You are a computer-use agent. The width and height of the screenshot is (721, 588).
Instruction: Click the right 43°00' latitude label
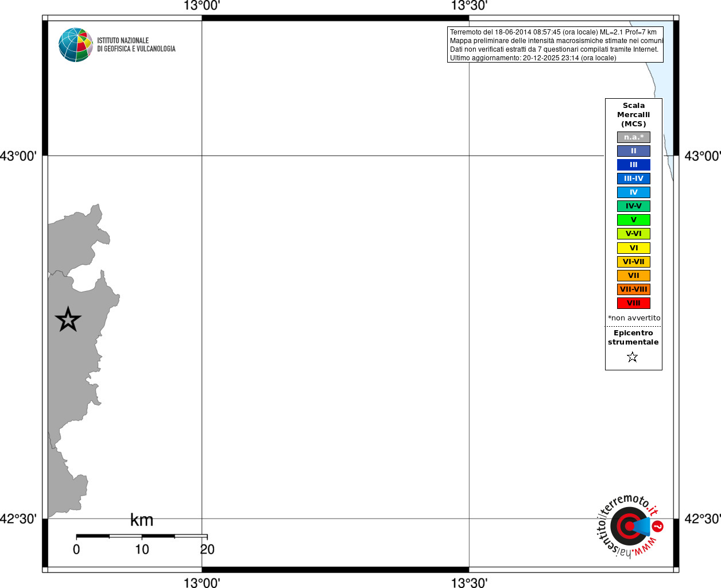tap(703, 156)
